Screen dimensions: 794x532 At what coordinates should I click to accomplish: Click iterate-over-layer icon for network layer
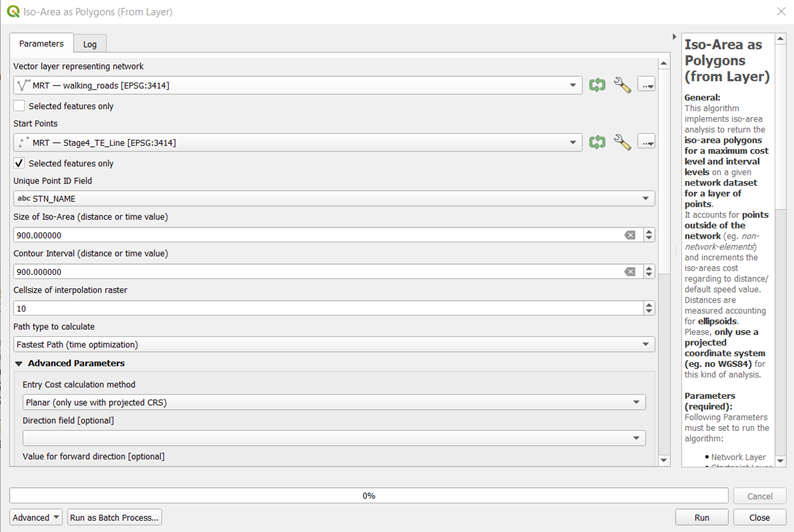[x=597, y=86]
